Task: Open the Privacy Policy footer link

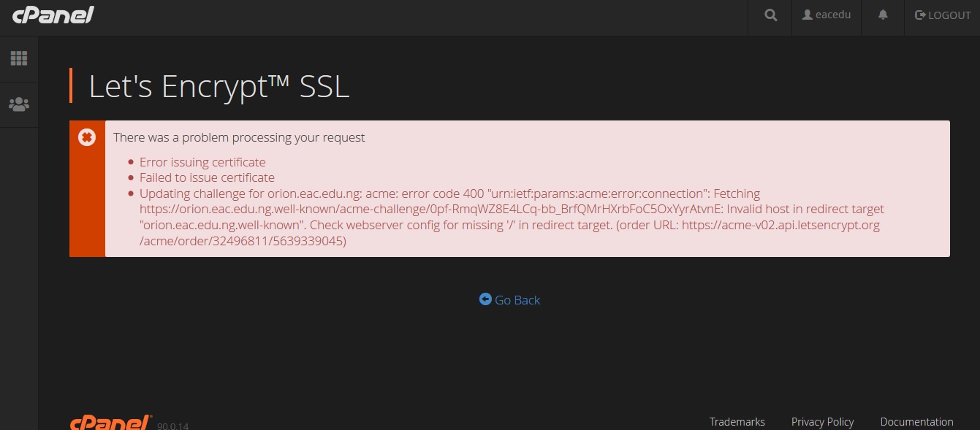Action: [x=822, y=422]
